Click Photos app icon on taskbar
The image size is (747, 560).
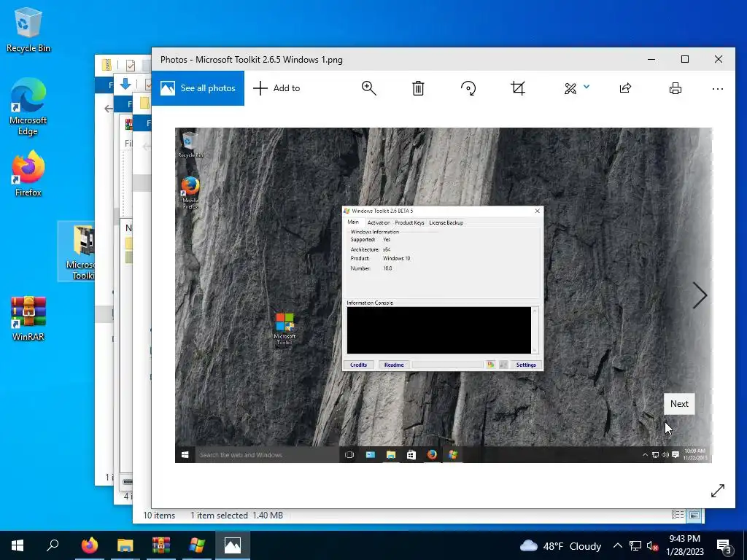click(x=233, y=545)
